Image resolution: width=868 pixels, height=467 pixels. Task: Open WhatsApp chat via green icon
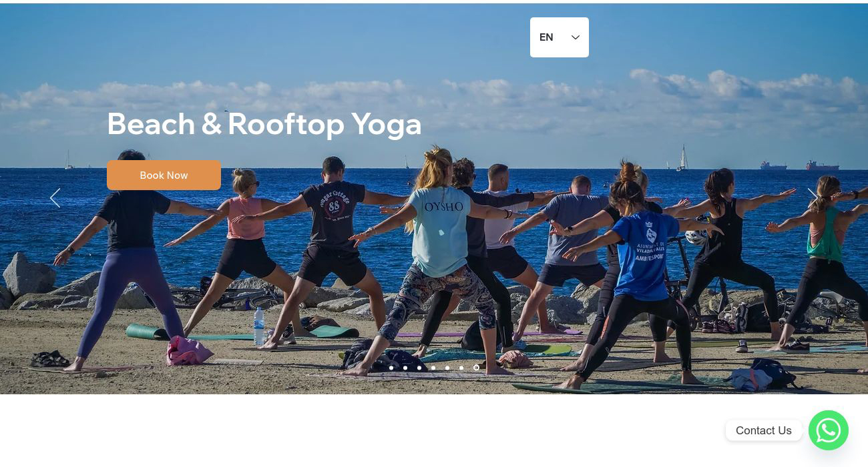(x=828, y=430)
